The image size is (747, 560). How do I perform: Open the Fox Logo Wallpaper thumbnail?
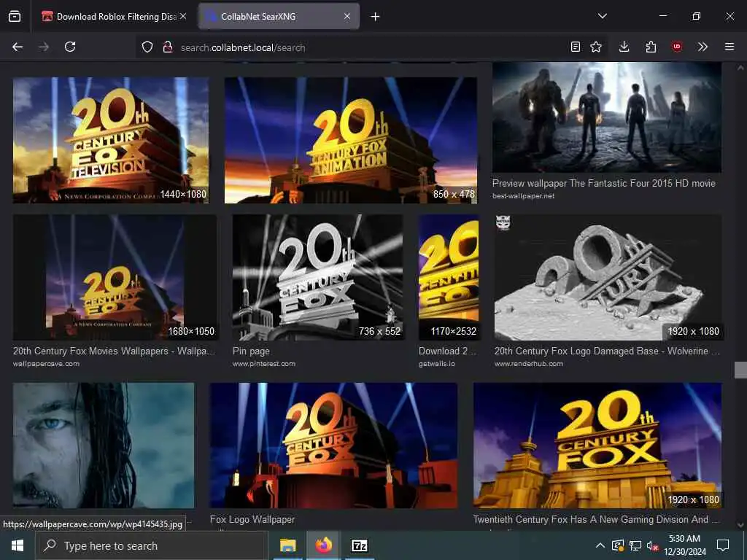[333, 446]
